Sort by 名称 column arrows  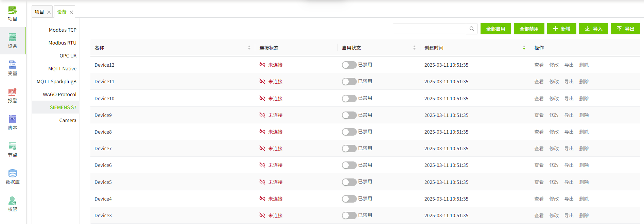tap(249, 48)
